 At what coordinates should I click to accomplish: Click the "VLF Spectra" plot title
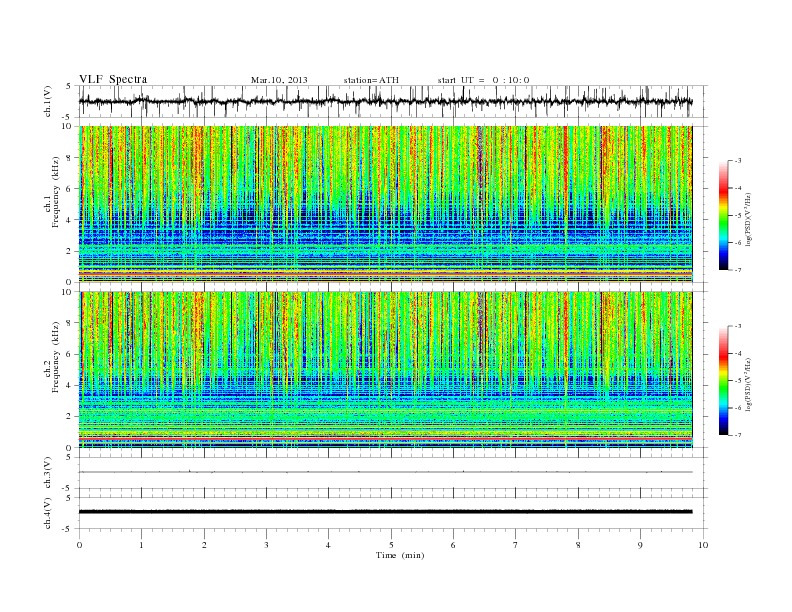click(113, 79)
